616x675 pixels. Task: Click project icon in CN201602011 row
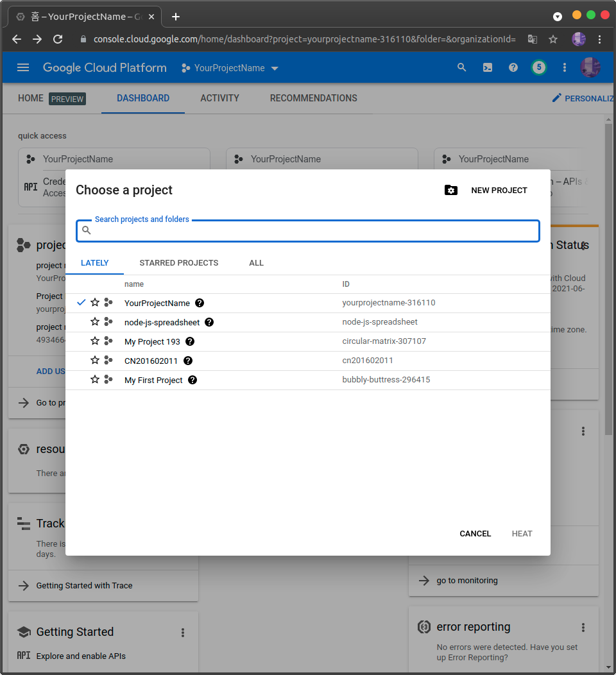108,361
